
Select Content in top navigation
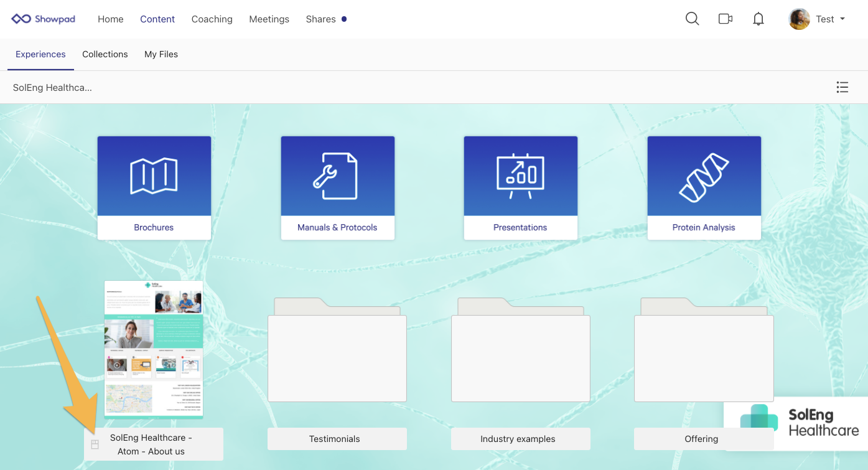tap(157, 19)
